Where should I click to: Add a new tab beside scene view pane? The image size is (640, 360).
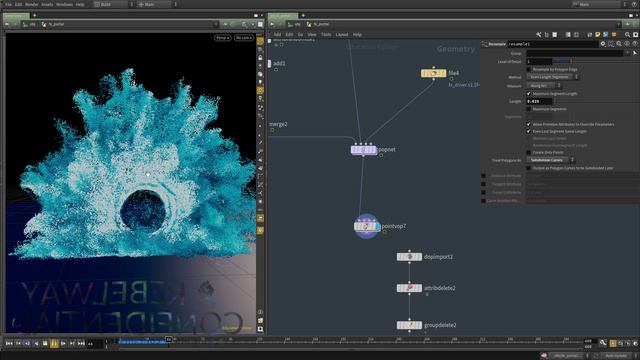coord(35,16)
